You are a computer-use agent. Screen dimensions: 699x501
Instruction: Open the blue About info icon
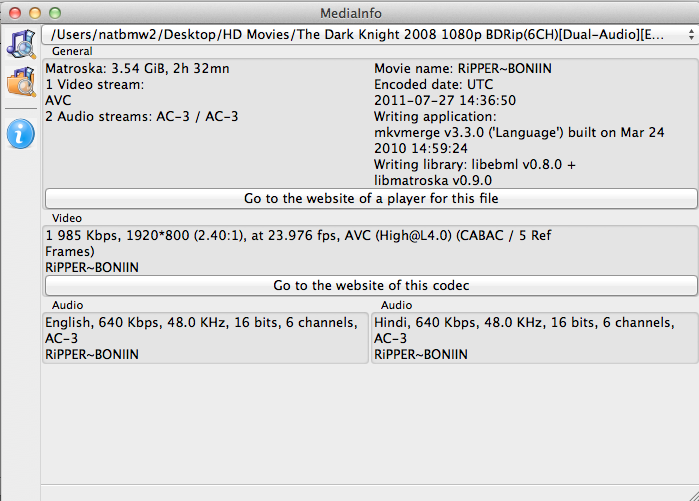tap(21, 134)
